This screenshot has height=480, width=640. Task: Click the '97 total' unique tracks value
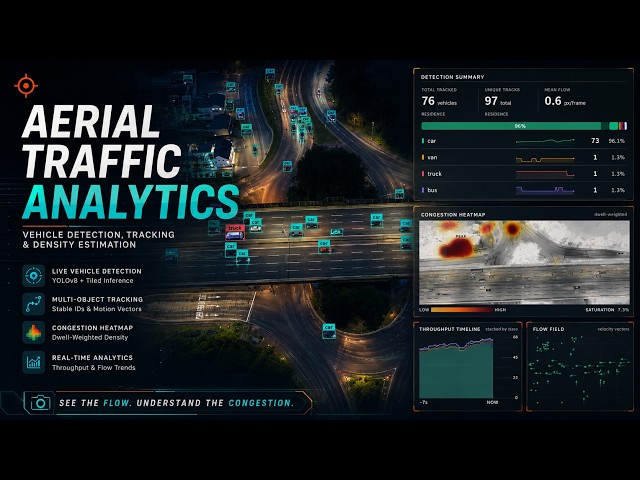498,101
